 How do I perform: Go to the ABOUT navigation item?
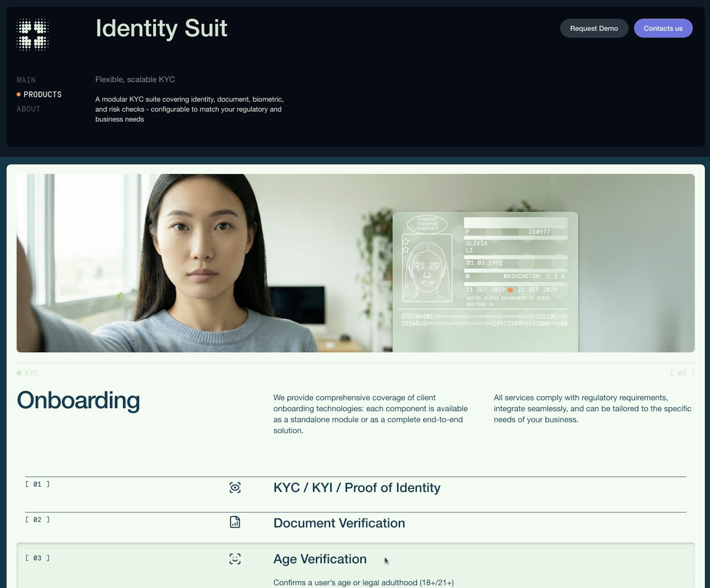pos(29,109)
